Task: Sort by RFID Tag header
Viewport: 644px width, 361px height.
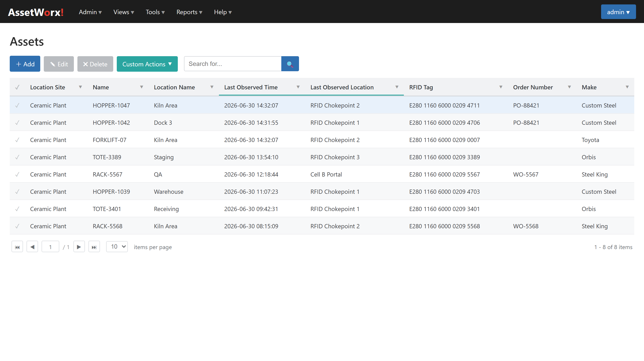Action: pyautogui.click(x=421, y=87)
